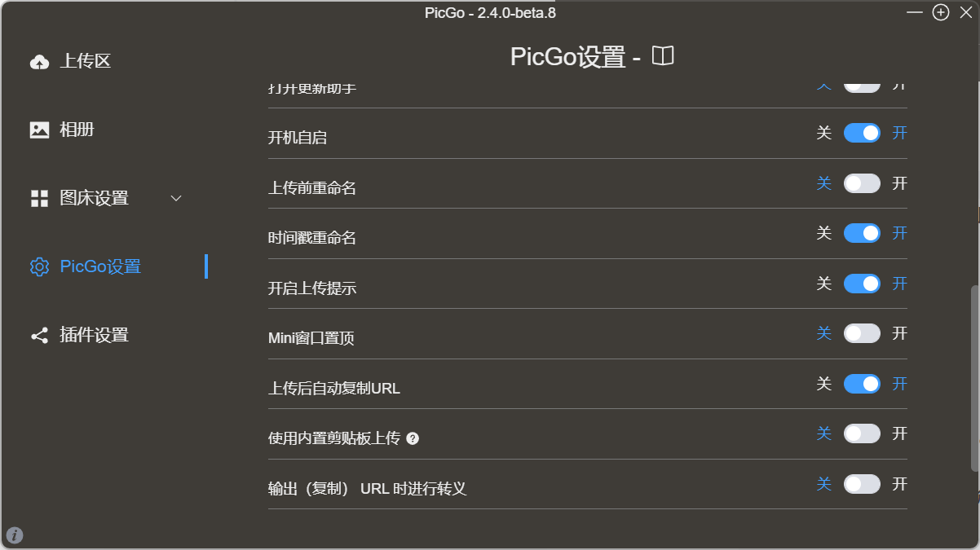Click 关 label for 上传后自动复制URL
The width and height of the screenshot is (980, 550).
click(824, 383)
